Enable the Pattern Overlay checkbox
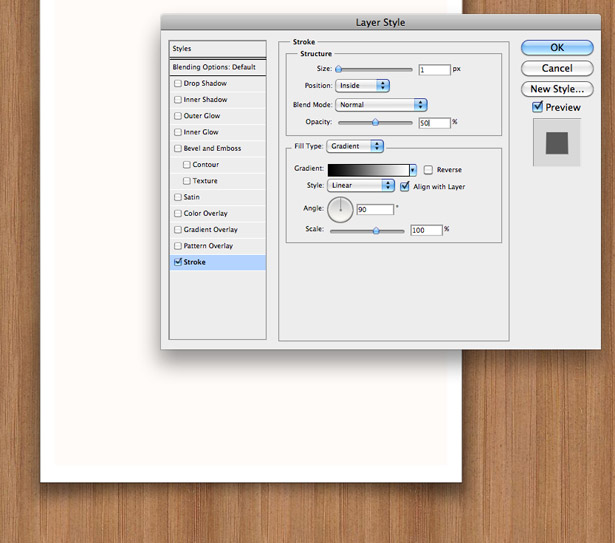Screen dimensions: 615x543 pyautogui.click(x=178, y=246)
